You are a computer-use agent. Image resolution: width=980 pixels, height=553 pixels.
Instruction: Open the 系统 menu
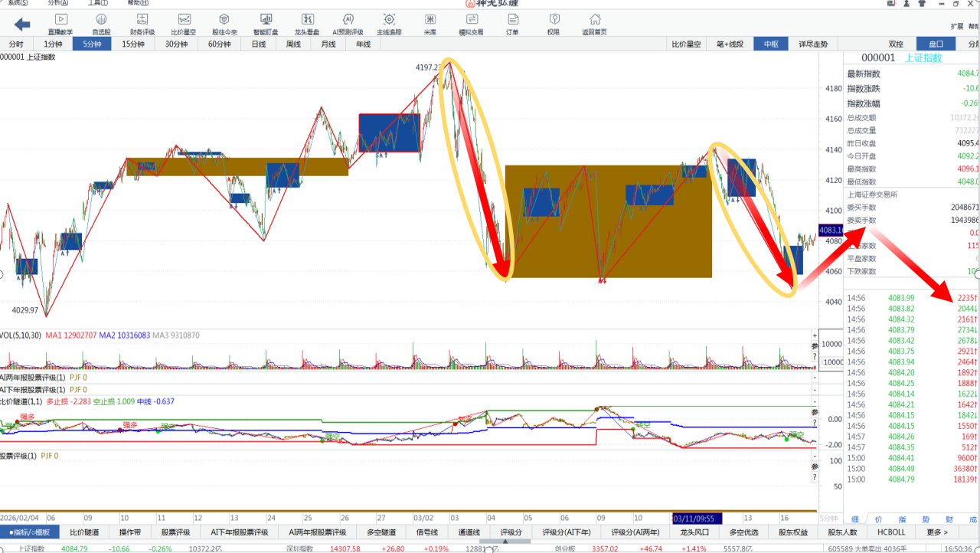tap(17, 3)
